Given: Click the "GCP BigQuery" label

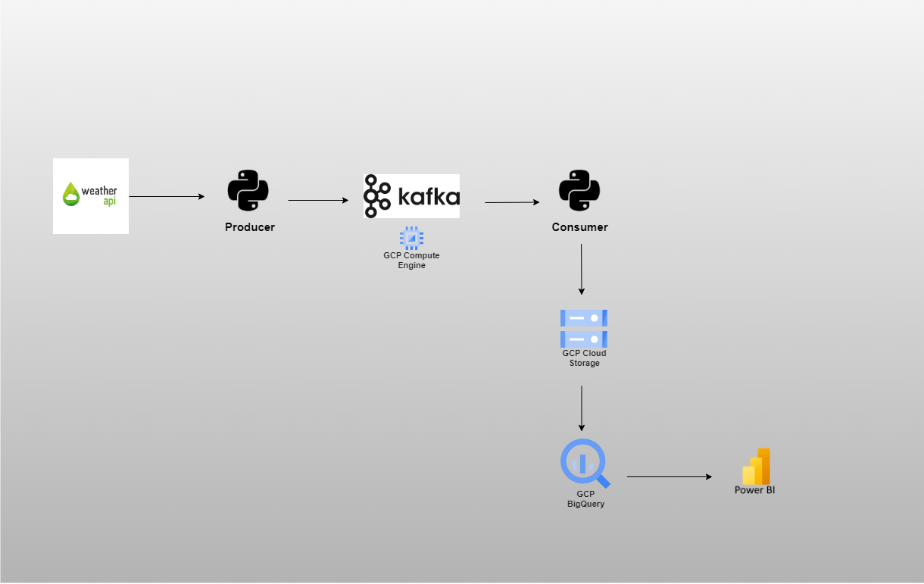Looking at the screenshot, I should coord(585,499).
